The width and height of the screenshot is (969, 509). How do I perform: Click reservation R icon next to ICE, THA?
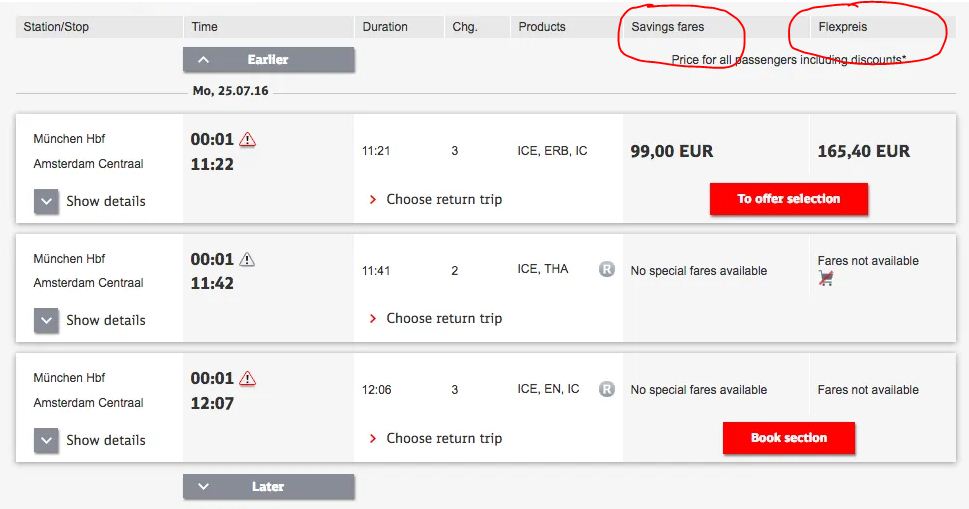[607, 269]
